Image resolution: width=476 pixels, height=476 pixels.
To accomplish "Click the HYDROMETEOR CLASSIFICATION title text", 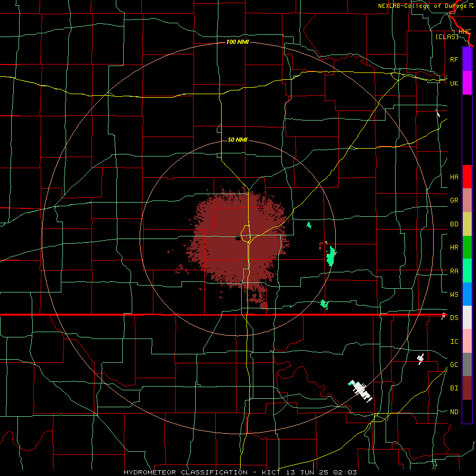I will point(186,472).
